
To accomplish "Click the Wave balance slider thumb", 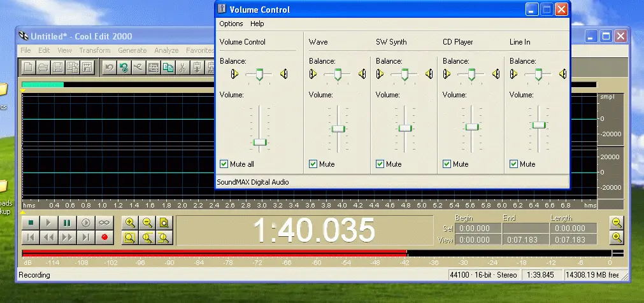I will point(338,74).
